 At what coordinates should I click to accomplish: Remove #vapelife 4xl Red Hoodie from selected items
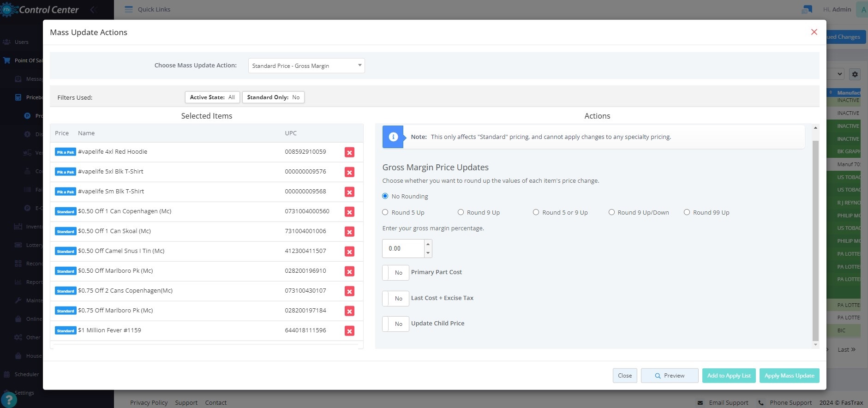[x=349, y=152]
